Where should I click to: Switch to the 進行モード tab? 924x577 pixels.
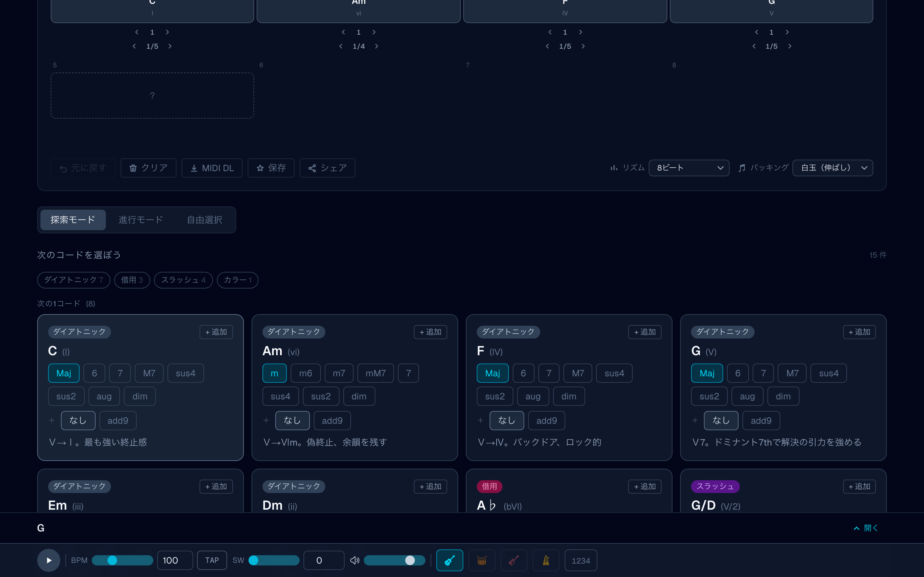pyautogui.click(x=141, y=220)
